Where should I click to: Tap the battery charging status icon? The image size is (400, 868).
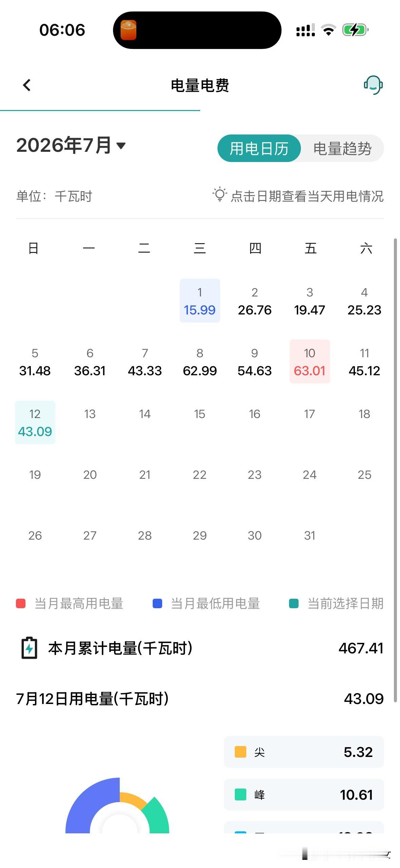[355, 30]
